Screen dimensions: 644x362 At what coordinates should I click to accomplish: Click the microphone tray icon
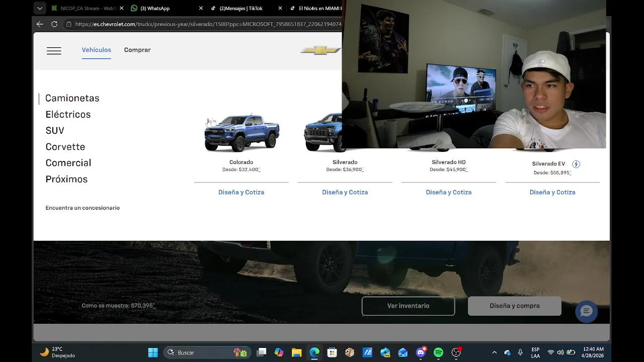520,352
